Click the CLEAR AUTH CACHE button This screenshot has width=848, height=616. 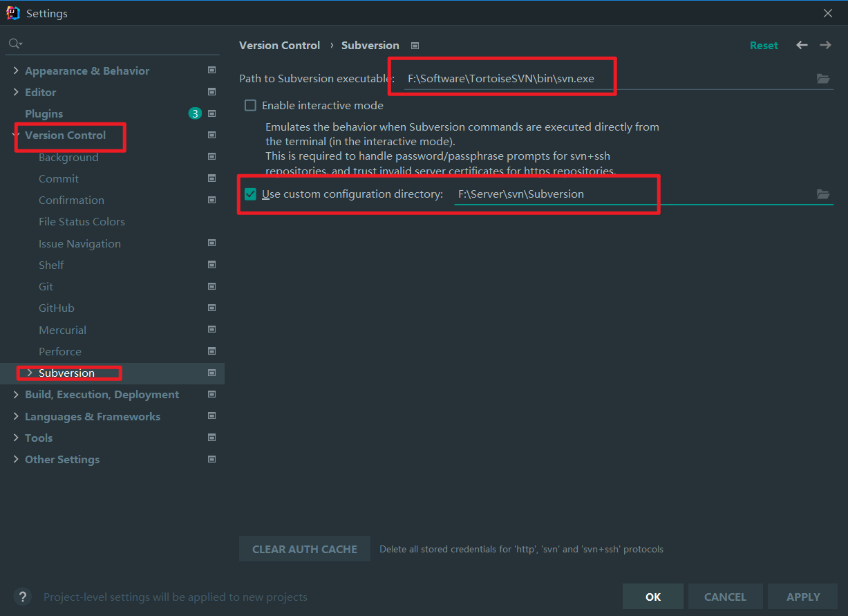pos(305,549)
